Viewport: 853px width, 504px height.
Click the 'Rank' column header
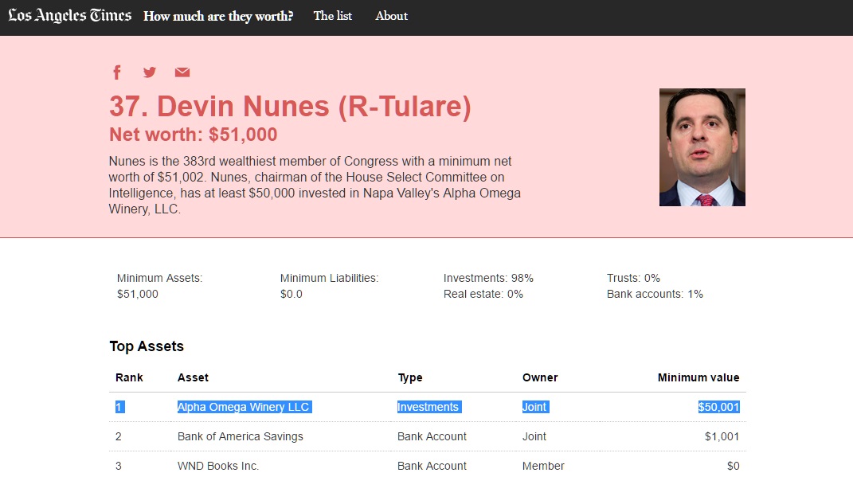129,377
